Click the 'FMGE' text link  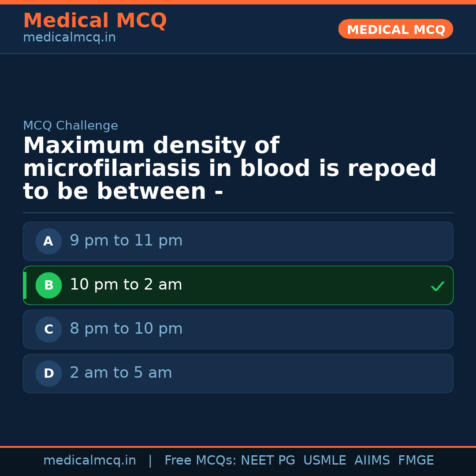point(416,460)
